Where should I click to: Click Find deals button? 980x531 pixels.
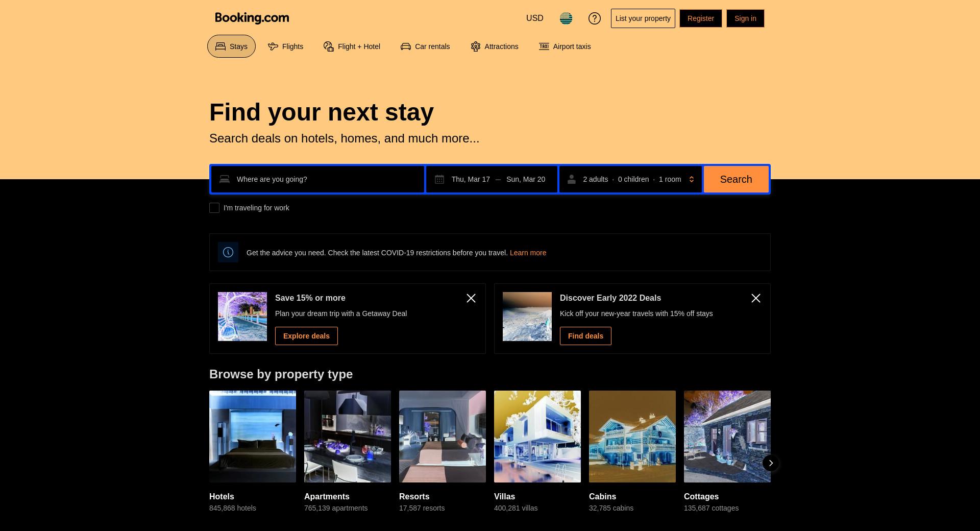[x=585, y=336]
